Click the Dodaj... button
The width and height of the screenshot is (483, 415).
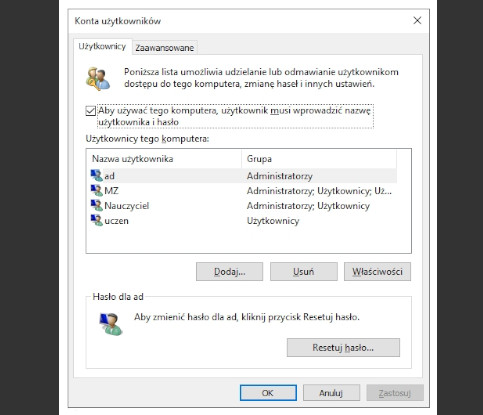(x=229, y=272)
